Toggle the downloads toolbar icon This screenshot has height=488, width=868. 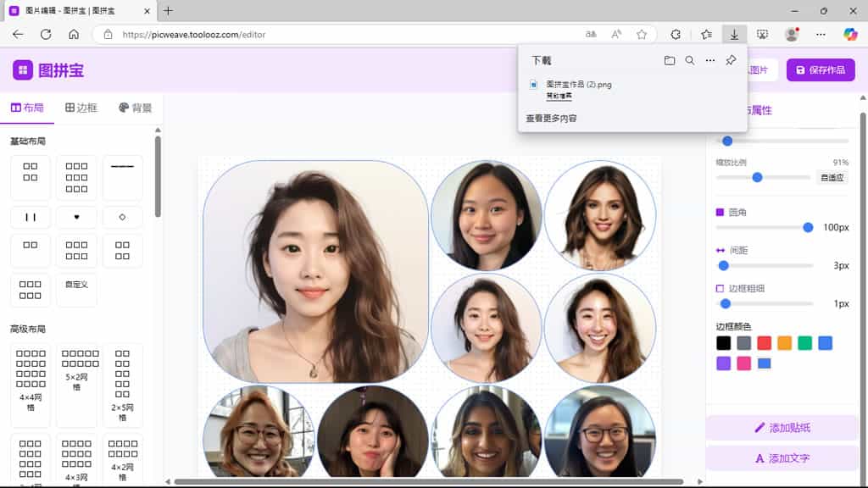[x=734, y=34]
